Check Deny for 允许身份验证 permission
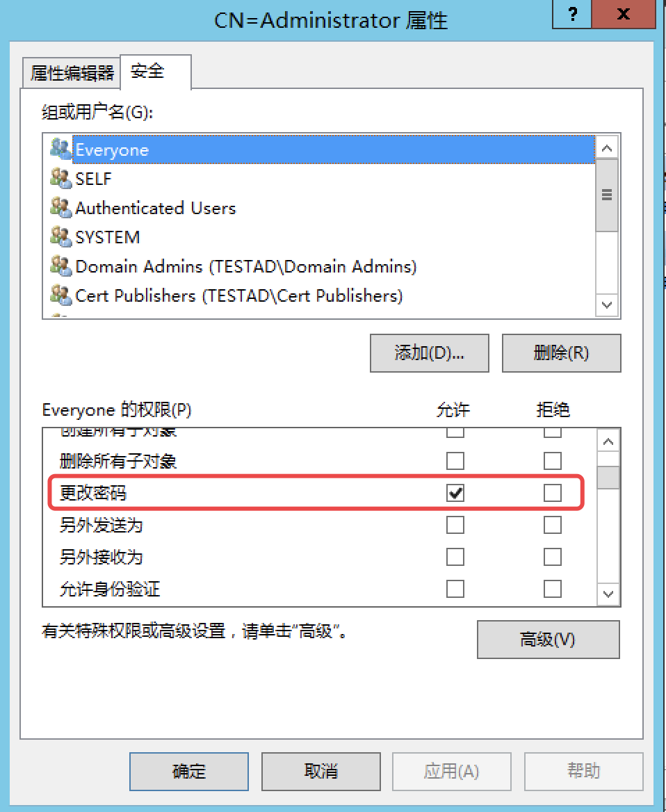 tap(553, 589)
